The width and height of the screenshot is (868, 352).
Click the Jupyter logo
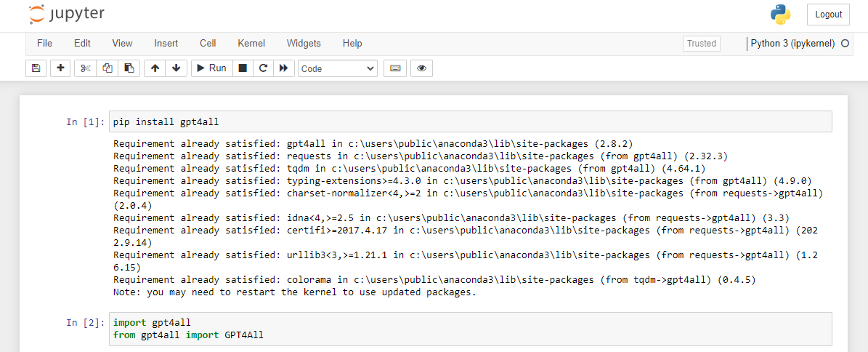pos(66,14)
